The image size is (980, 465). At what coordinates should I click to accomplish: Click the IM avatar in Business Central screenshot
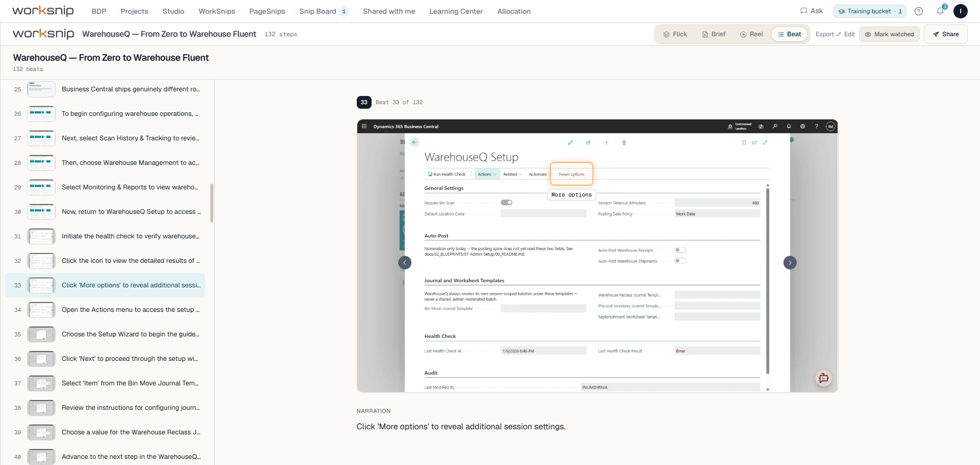click(830, 127)
